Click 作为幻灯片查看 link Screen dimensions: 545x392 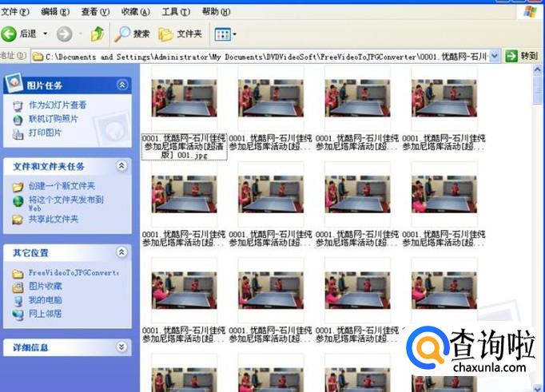click(58, 105)
